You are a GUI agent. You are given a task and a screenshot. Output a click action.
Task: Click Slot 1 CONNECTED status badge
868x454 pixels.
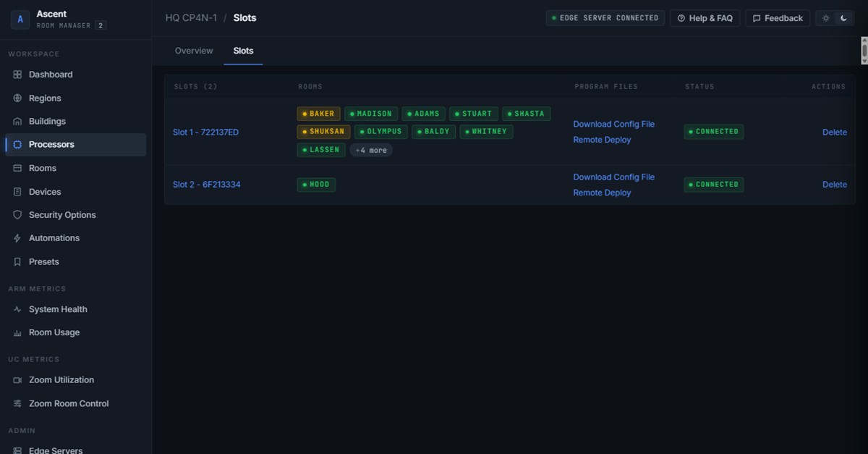(713, 132)
